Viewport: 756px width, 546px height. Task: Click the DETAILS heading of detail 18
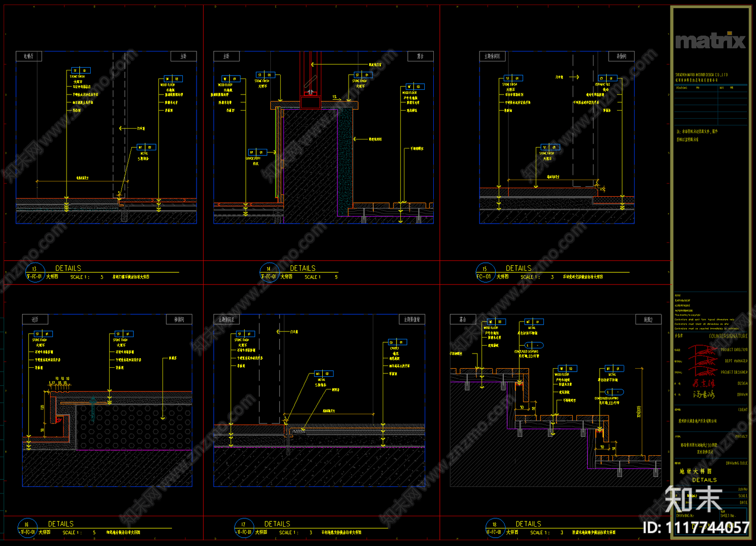point(528,524)
